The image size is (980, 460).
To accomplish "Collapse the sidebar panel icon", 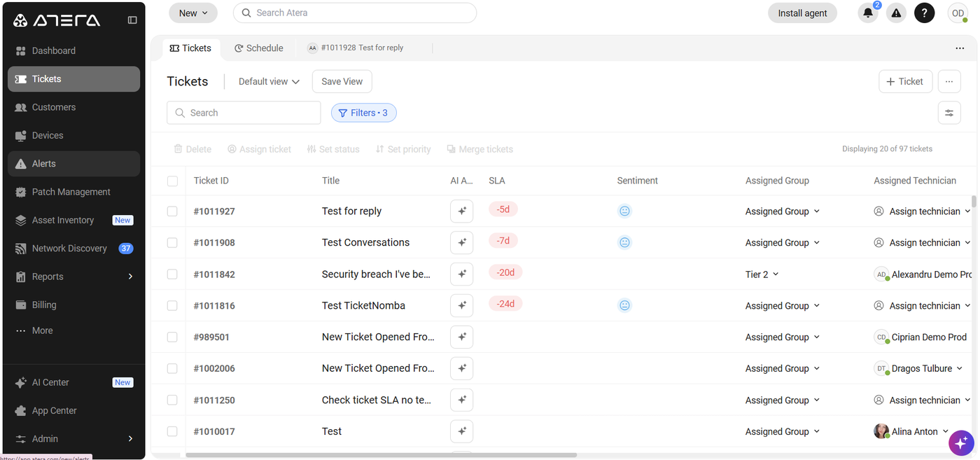I will pyautogui.click(x=132, y=20).
